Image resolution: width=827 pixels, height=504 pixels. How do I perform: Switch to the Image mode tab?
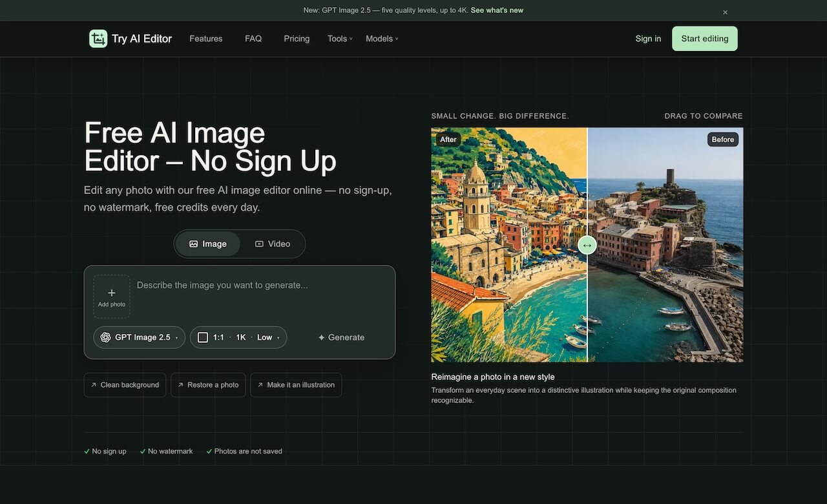[208, 244]
